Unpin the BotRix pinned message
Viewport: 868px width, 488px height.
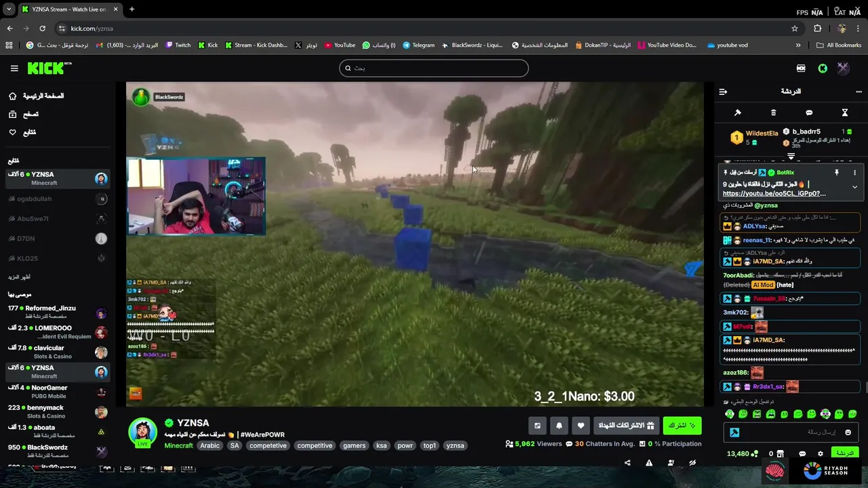pyautogui.click(x=837, y=173)
